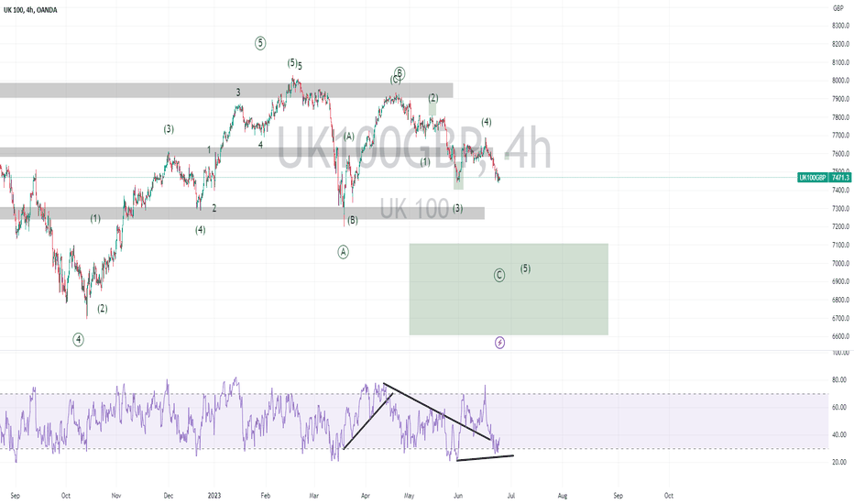Click the 40.00 RSI scale value
Viewport: 854px width, 504px height.
[839, 434]
